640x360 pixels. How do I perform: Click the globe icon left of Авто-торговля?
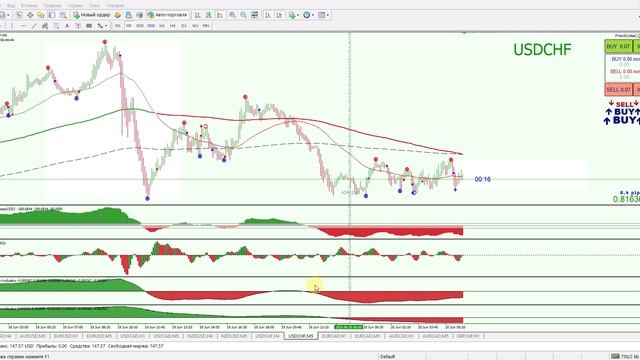(140, 15)
